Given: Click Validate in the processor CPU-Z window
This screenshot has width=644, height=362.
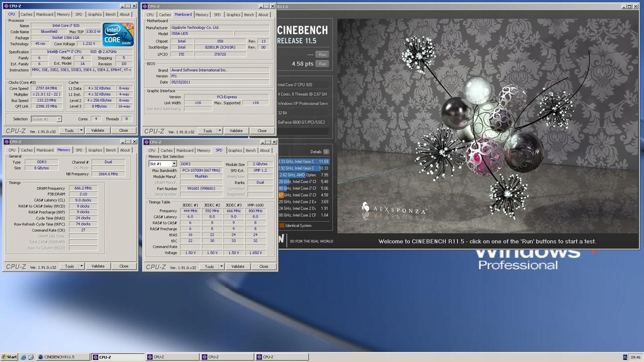Looking at the screenshot, I should pyautogui.click(x=97, y=131).
